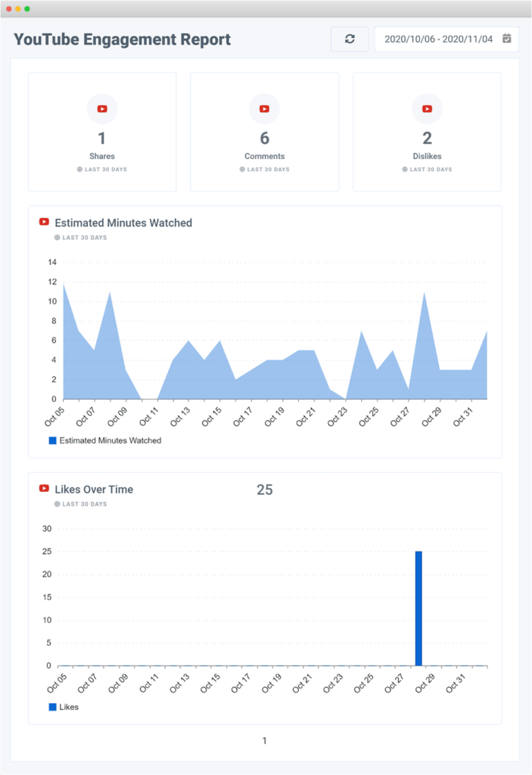Toggle Estimated Minutes Watched legend series
Viewport: 532px width, 775px height.
tap(110, 440)
